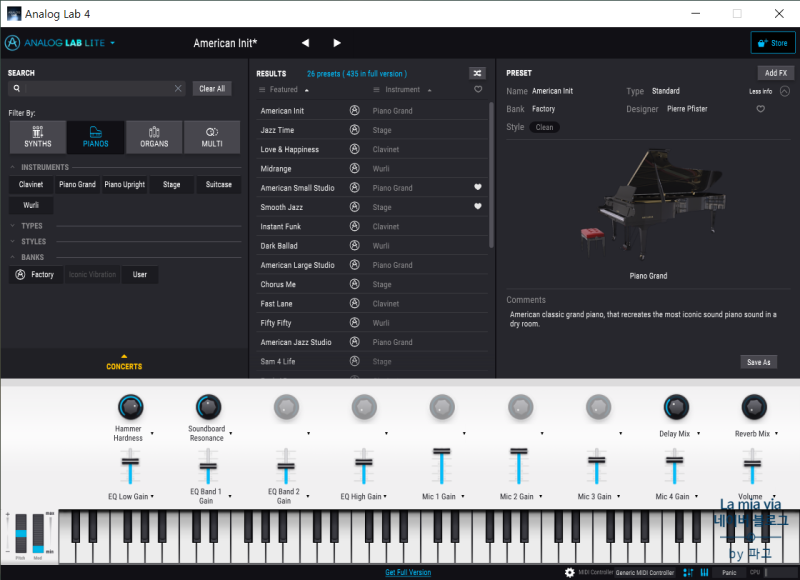Click the Add FX button
This screenshot has height=580, width=800.
(776, 73)
